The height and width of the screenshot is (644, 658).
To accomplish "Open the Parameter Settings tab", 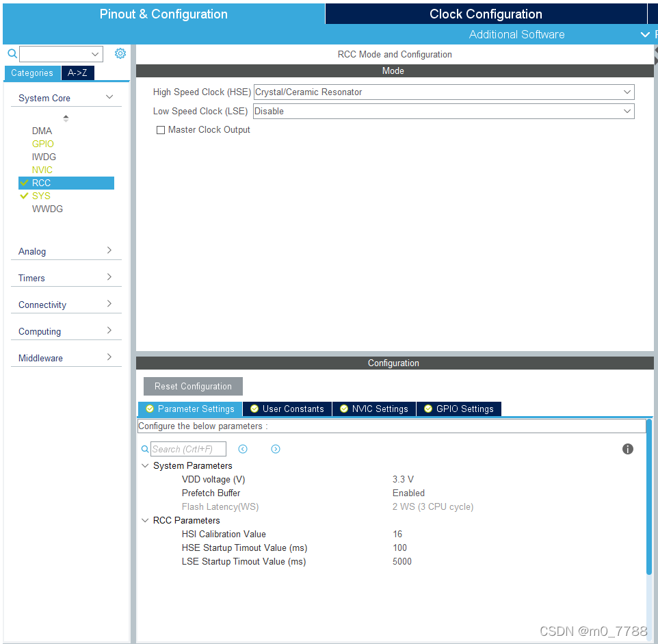I will point(190,409).
